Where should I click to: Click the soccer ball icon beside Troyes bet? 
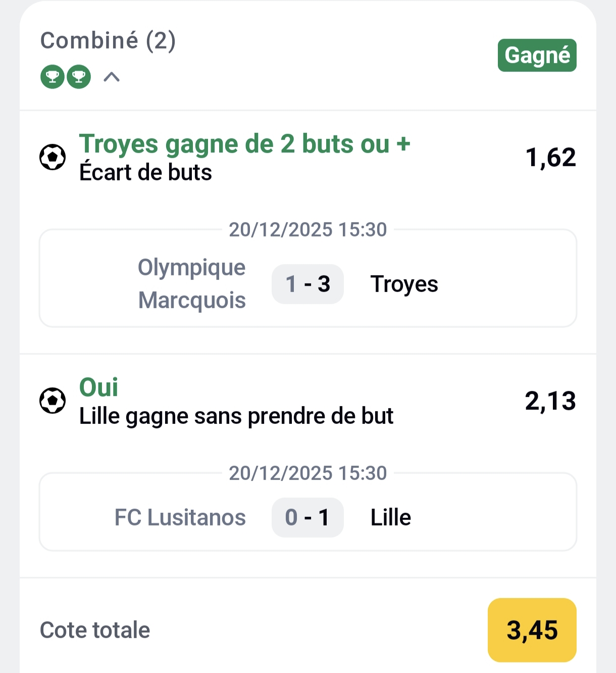point(53,157)
